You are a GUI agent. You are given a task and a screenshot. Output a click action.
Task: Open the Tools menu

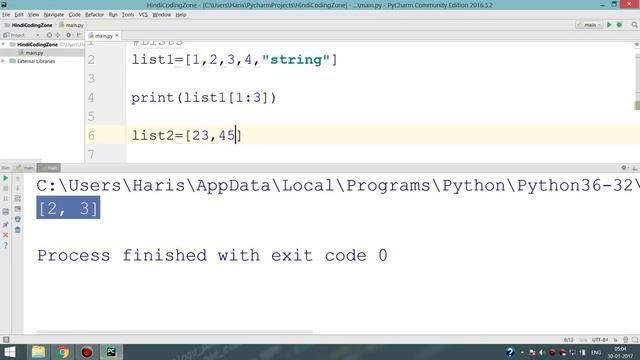[128, 15]
